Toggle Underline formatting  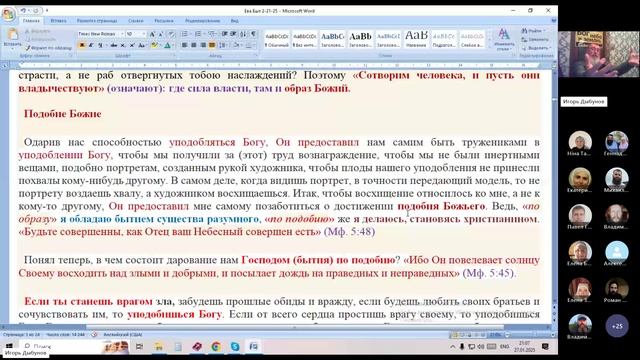click(100, 45)
